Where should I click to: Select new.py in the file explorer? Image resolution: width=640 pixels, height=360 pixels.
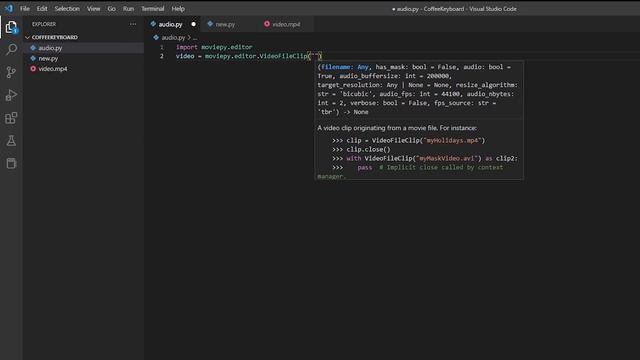coord(83,58)
